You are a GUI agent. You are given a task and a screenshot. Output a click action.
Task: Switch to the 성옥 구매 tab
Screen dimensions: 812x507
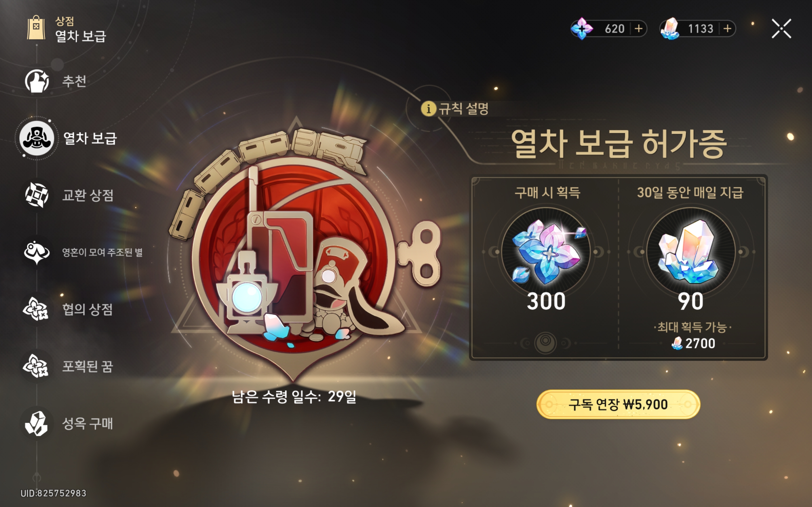pyautogui.click(x=88, y=424)
